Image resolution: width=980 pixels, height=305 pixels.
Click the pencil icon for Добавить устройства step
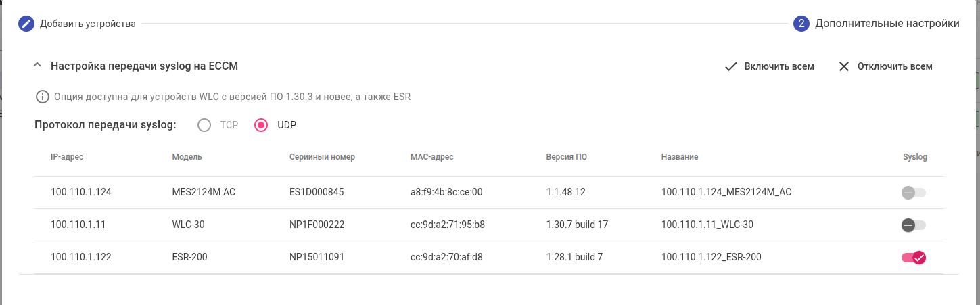26,24
